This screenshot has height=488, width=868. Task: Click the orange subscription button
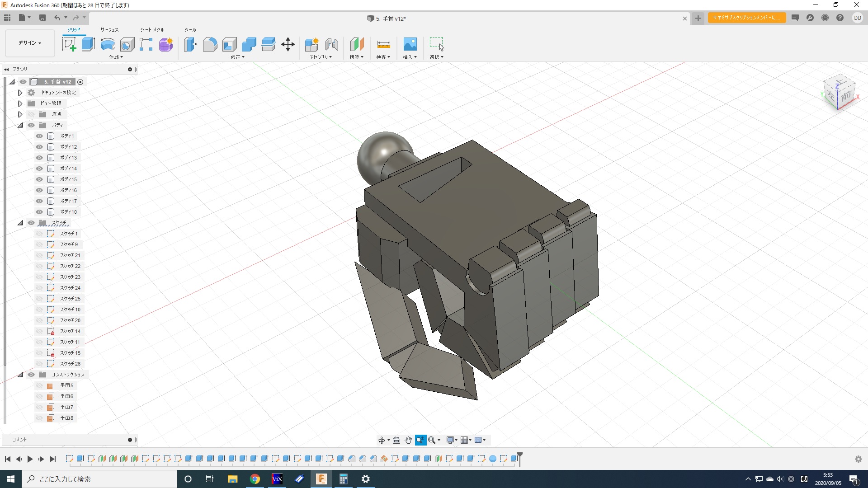[746, 18]
